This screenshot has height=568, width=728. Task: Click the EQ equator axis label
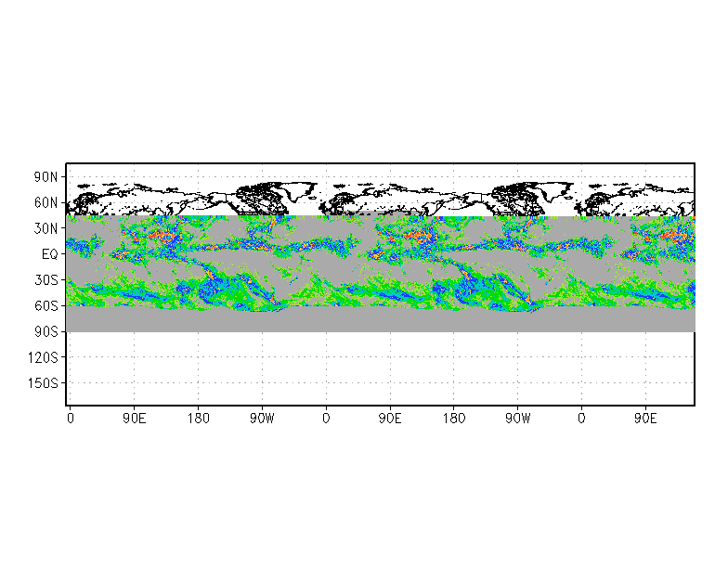pyautogui.click(x=50, y=254)
